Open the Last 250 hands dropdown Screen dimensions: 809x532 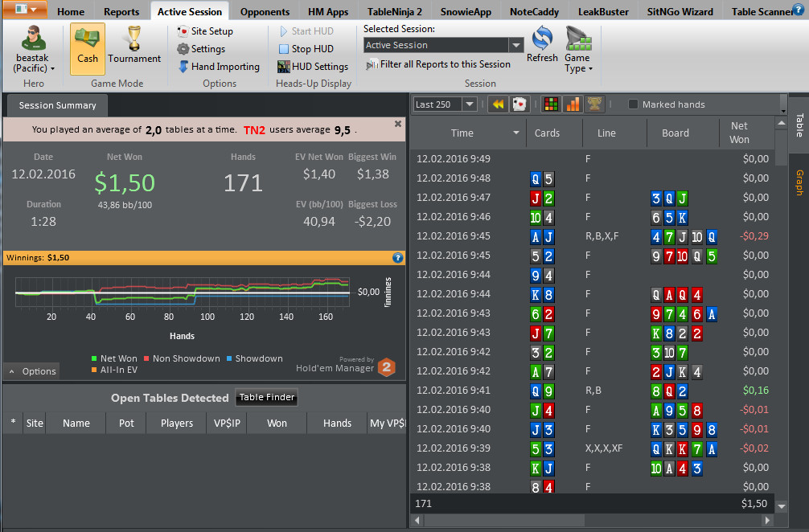[x=469, y=104]
